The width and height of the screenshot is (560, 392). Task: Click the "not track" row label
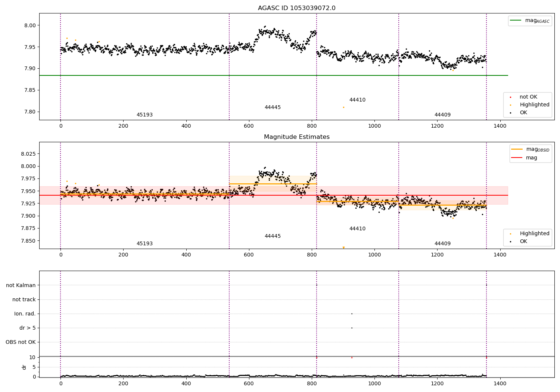click(24, 300)
